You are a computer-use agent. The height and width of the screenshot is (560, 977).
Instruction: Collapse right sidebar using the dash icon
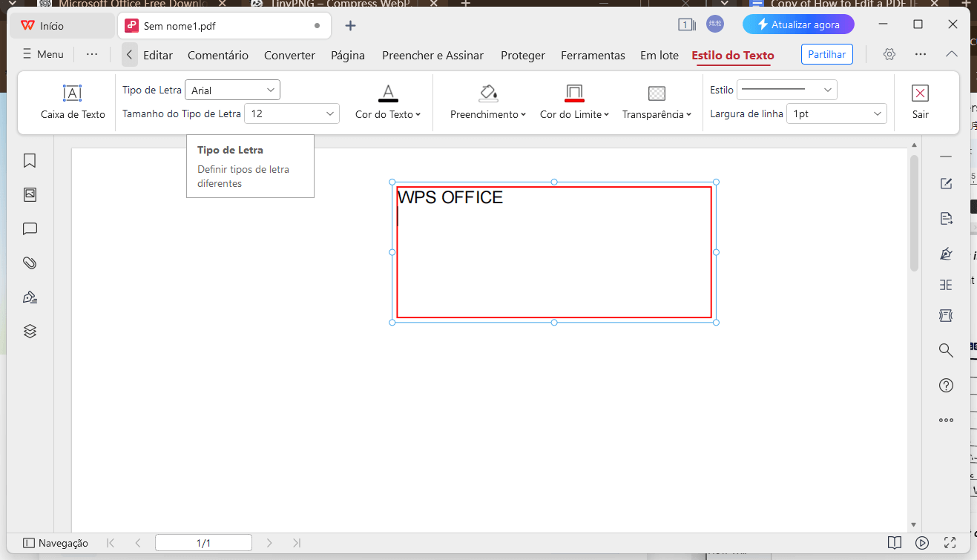[x=946, y=157]
